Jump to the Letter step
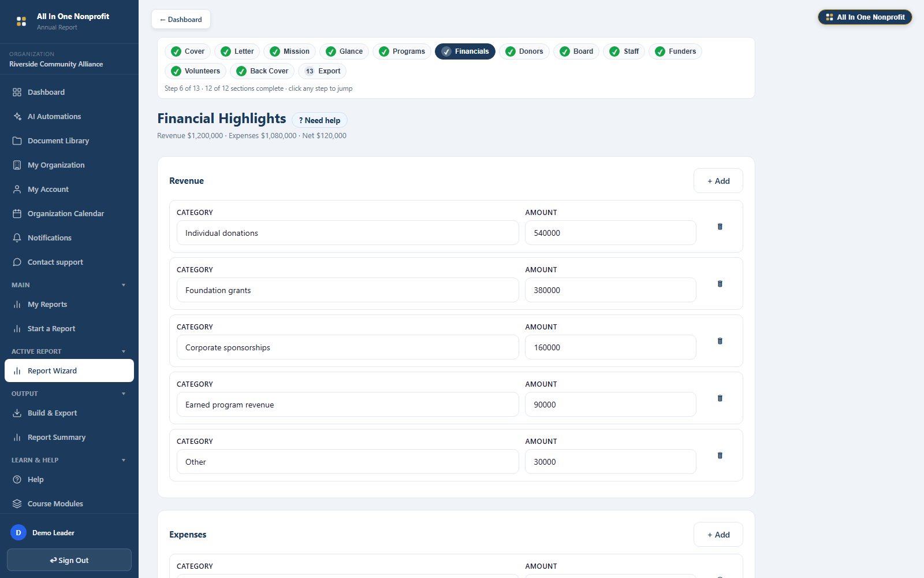This screenshot has height=578, width=924. click(237, 51)
